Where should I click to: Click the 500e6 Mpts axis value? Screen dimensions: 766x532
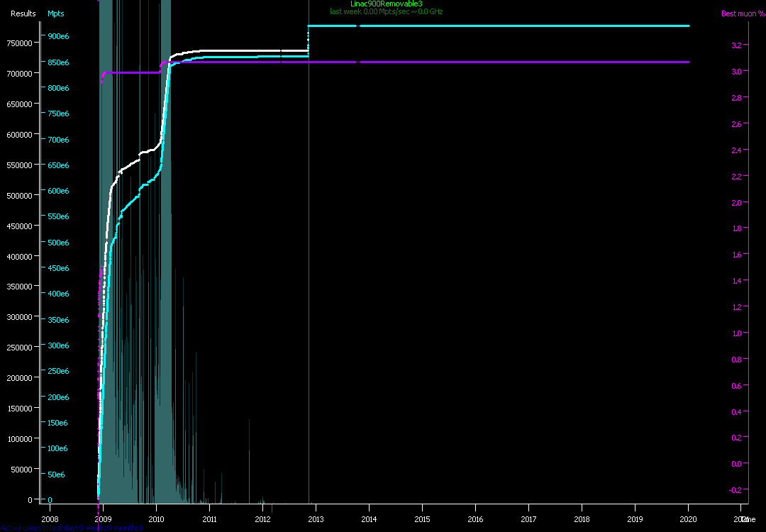tap(57, 243)
